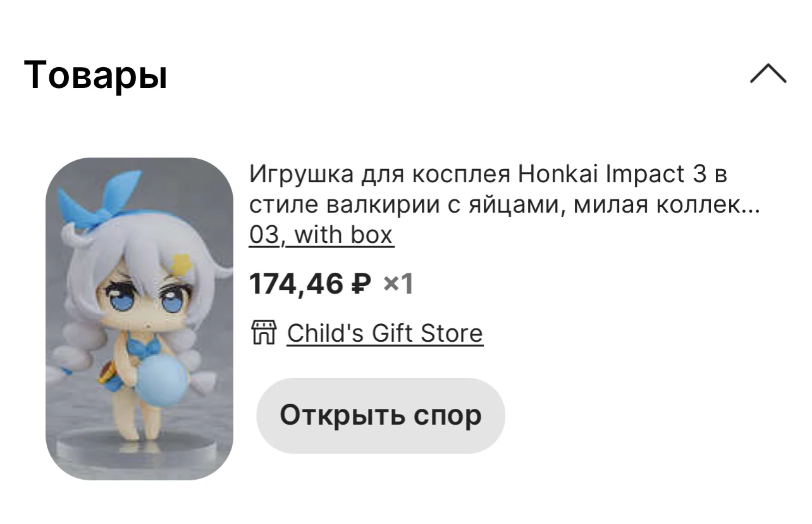Hide the goods list using up arrow
The height and width of the screenshot is (524, 812).
[x=768, y=74]
